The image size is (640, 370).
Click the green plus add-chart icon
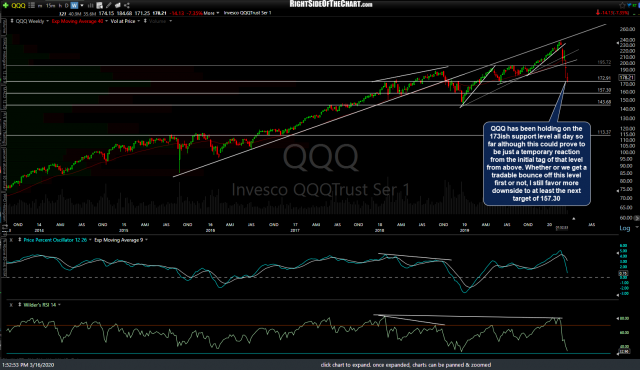(6, 5)
